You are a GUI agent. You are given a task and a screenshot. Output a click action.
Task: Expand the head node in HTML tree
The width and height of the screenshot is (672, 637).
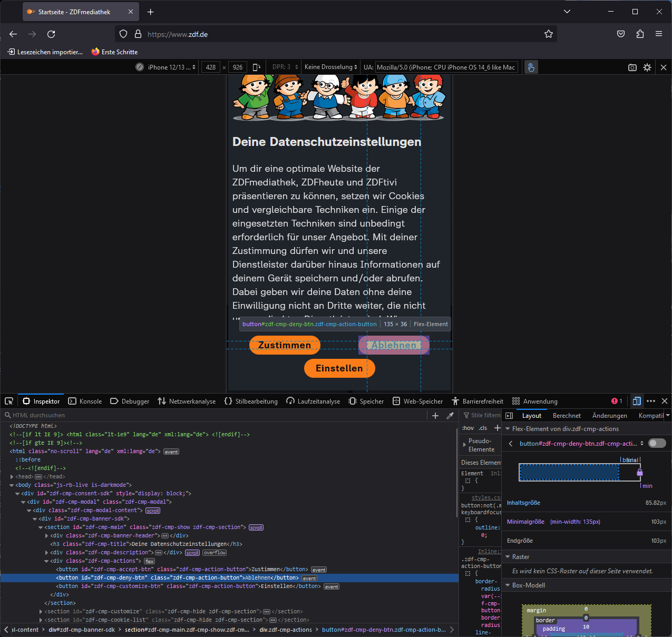click(x=11, y=476)
